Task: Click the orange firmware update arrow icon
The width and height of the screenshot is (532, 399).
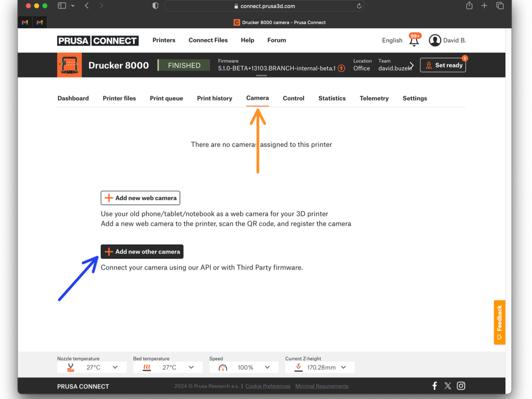Action: tap(342, 68)
